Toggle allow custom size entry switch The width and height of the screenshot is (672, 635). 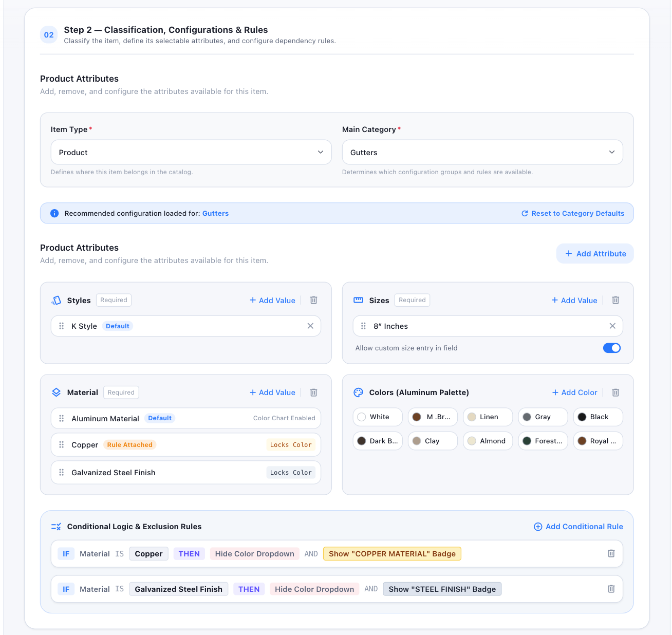612,348
